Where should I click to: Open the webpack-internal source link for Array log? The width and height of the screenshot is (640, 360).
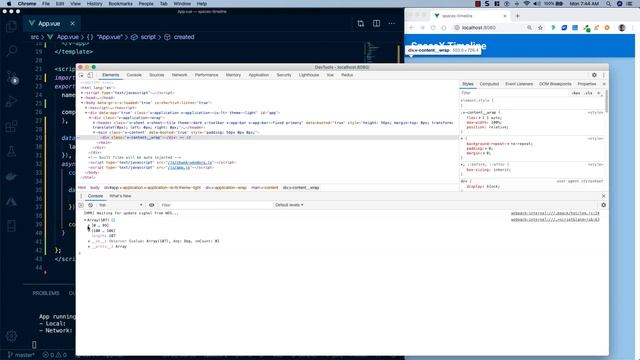[555, 220]
